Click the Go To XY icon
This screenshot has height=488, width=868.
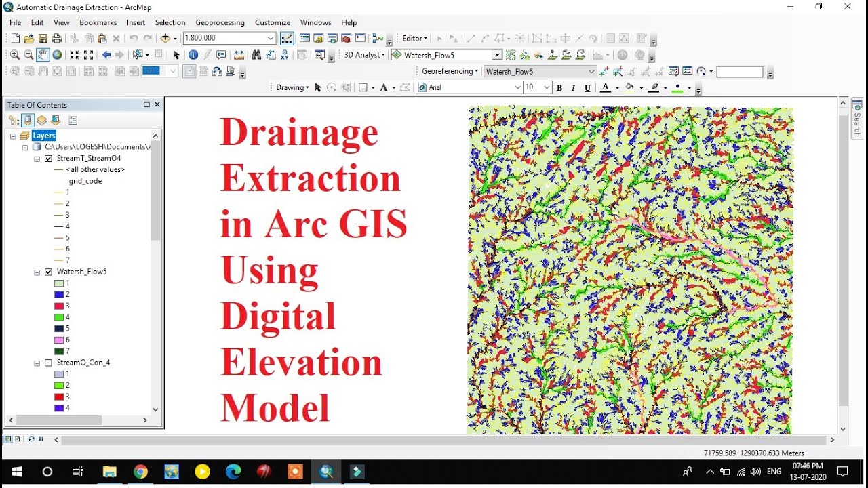coord(285,55)
